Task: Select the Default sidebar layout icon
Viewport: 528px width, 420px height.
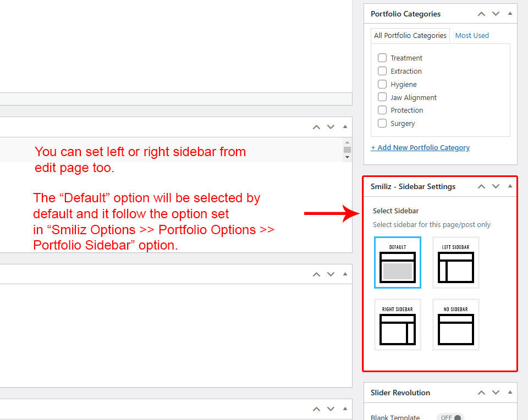Action: [x=397, y=263]
